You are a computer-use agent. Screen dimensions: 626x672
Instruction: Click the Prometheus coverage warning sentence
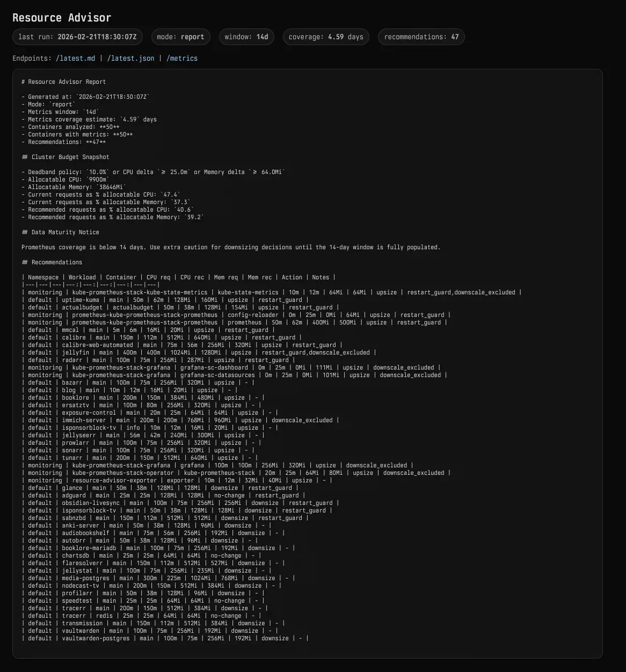(230, 247)
